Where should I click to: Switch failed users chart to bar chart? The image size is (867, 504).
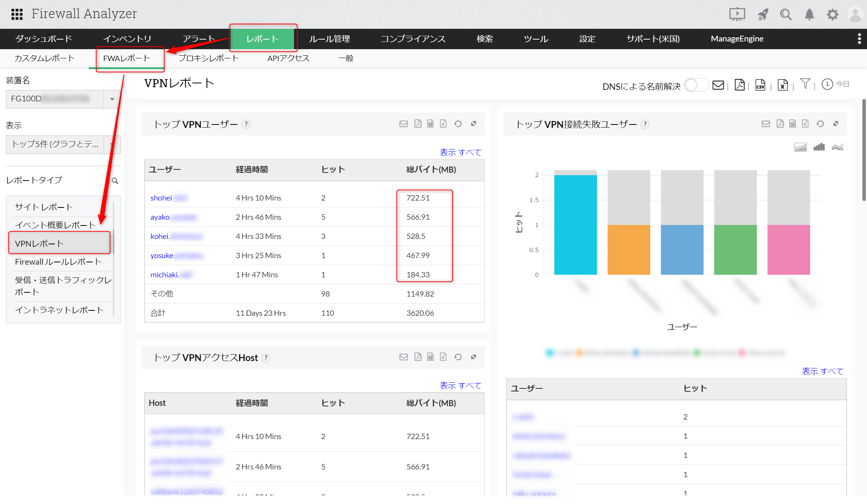tap(819, 147)
